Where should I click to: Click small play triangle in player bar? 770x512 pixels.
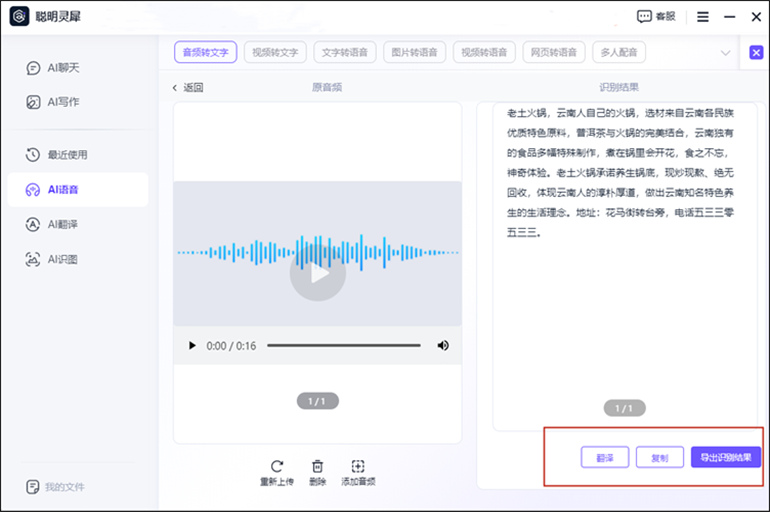[192, 346]
